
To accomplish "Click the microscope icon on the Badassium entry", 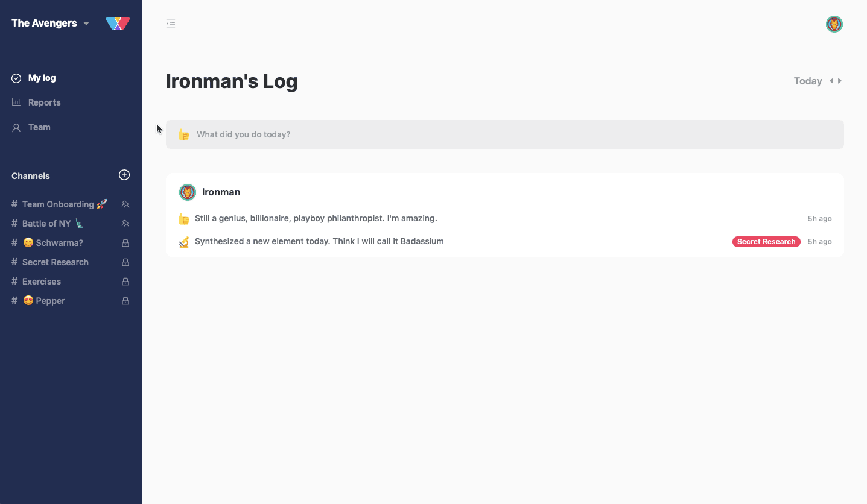I will 184,242.
